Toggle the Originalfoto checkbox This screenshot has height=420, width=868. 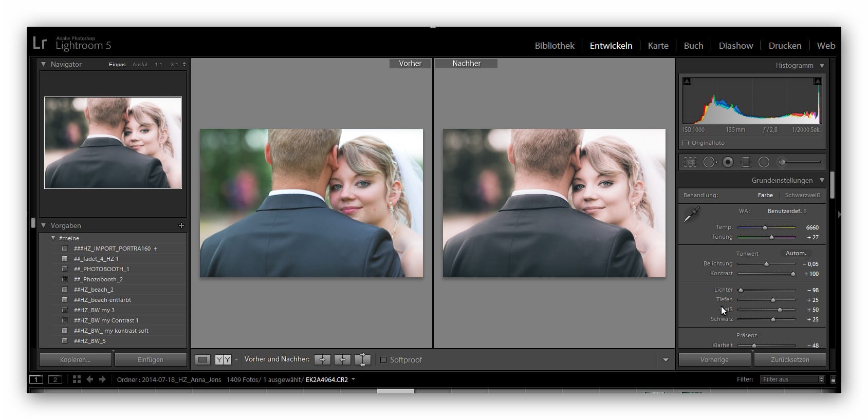(685, 143)
